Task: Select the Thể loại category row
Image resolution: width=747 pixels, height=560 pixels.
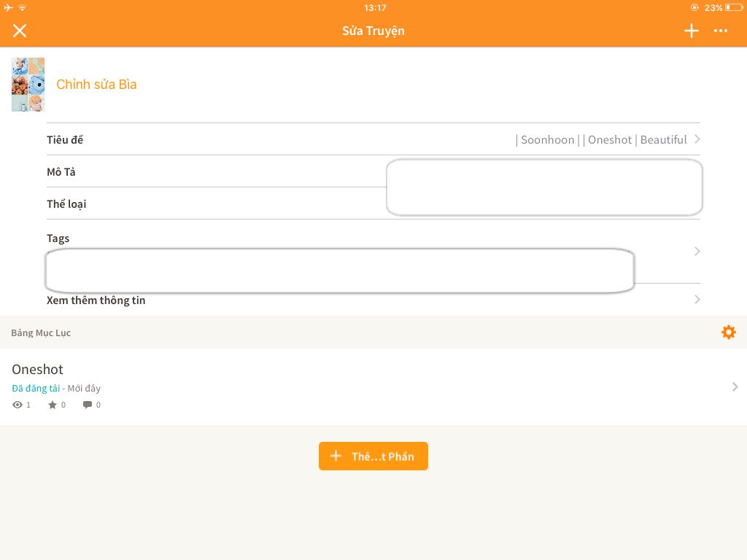Action: [x=66, y=204]
